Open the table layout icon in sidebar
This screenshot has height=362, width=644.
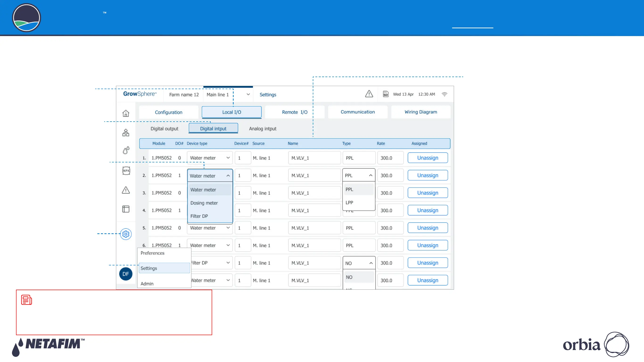pyautogui.click(x=126, y=209)
